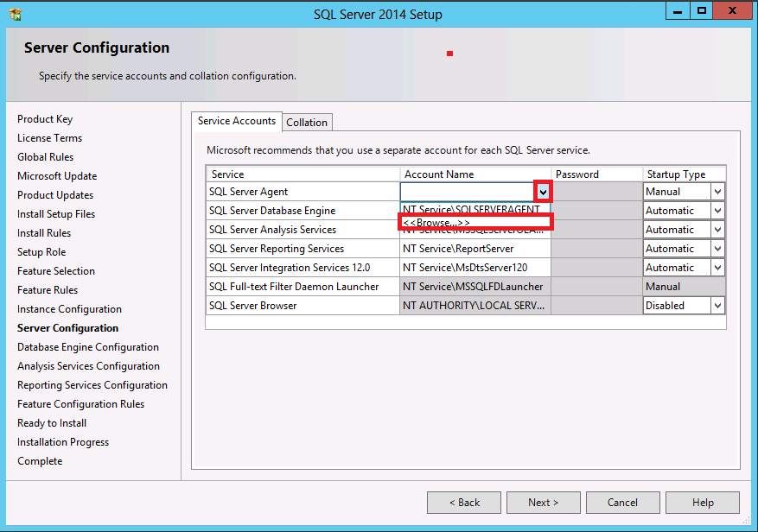Click the MsDtsServer120 account name cell

(475, 268)
